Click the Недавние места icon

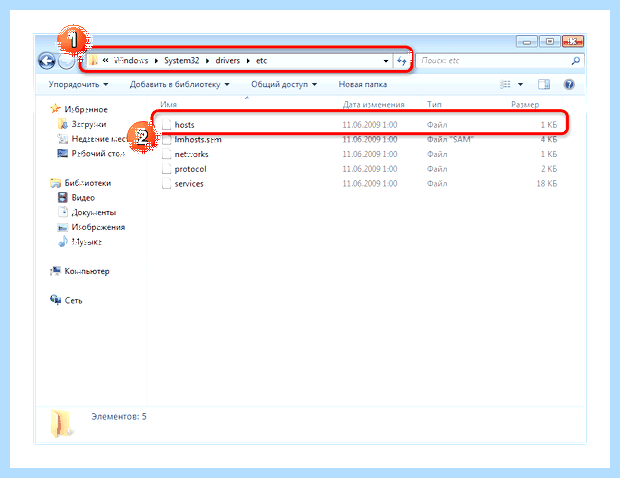[x=62, y=138]
